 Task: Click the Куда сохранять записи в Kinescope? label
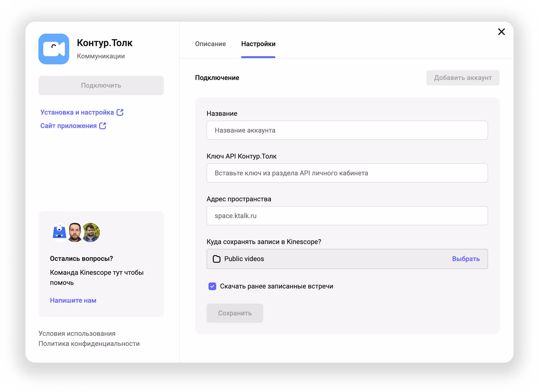click(264, 242)
